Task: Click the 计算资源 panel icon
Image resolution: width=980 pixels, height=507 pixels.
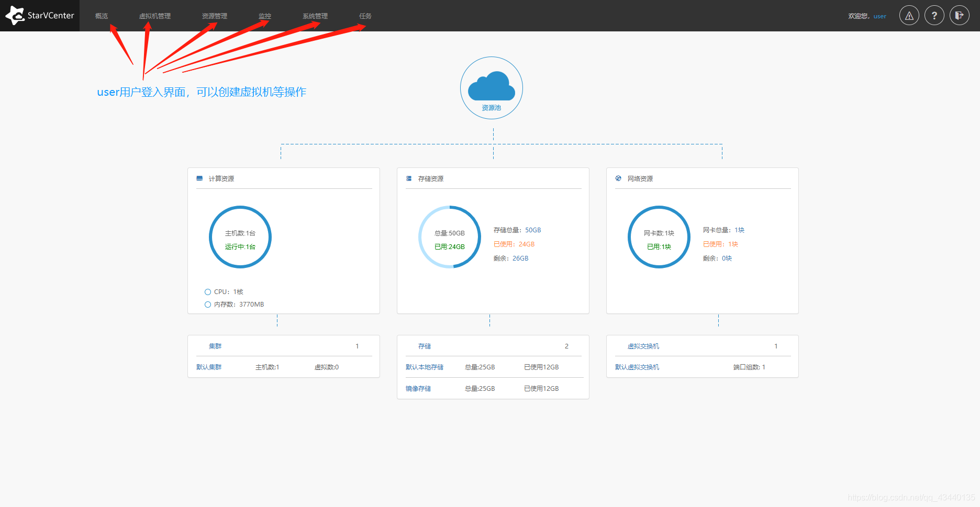Action: 199,178
